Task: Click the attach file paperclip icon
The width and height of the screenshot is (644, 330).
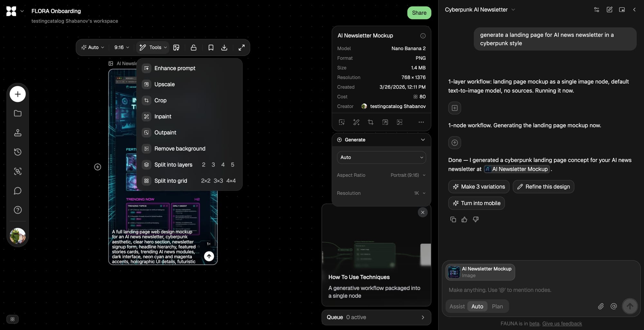Action: [601, 306]
